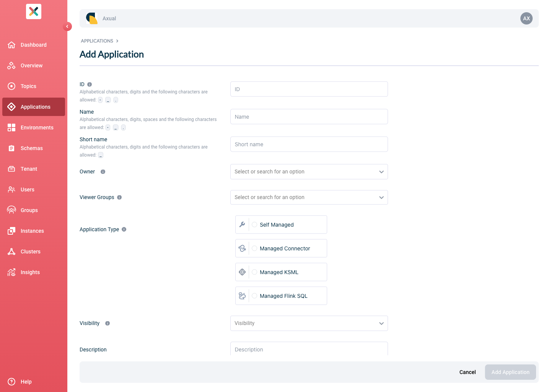Open Overview label in sidebar

tap(32, 65)
